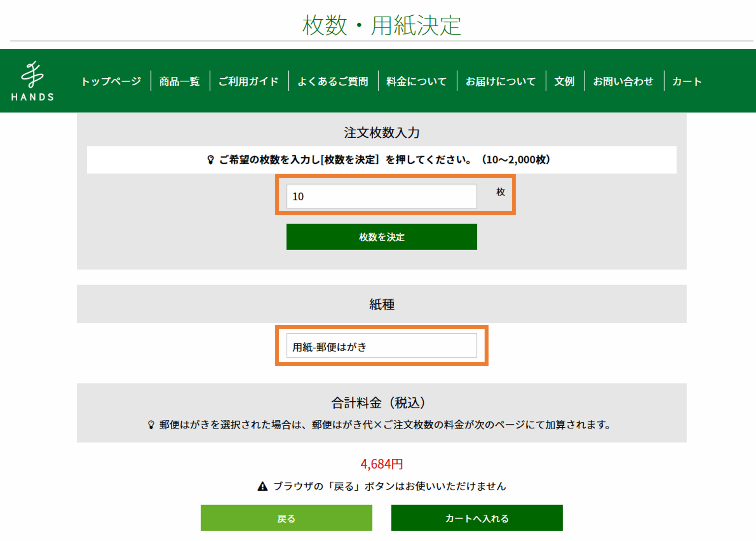The image size is (756, 541).
Task: Open お届けについて menu item
Action: tap(501, 81)
